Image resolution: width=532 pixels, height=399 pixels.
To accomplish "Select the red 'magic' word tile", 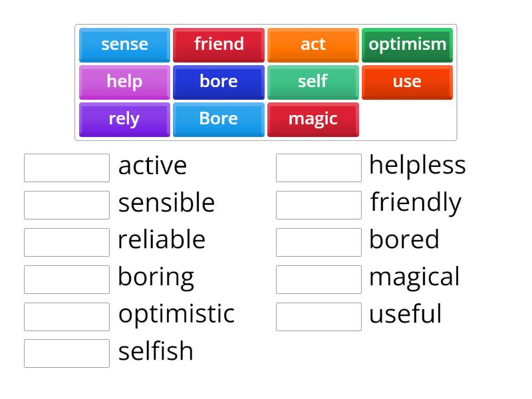I will click(x=313, y=119).
